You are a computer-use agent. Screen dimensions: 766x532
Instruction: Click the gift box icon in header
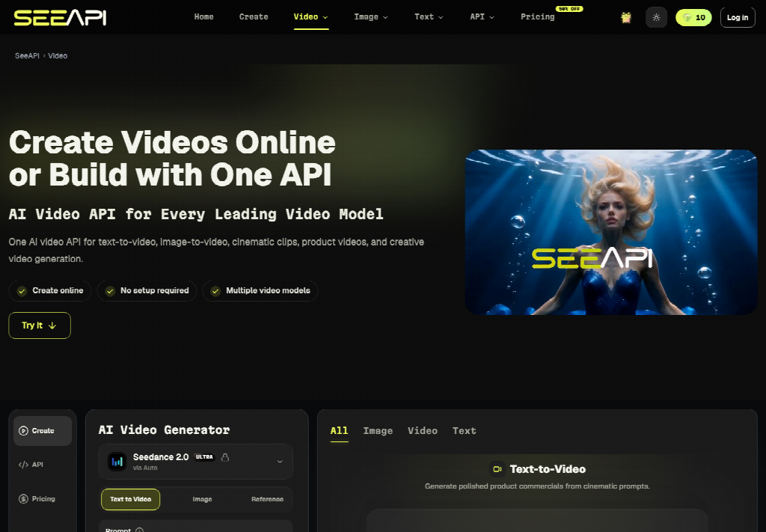[x=626, y=18]
